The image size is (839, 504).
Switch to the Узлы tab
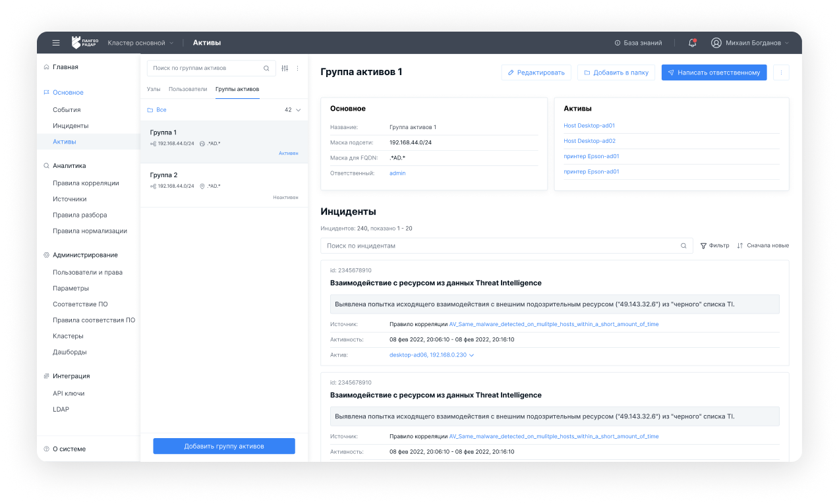[x=153, y=89]
